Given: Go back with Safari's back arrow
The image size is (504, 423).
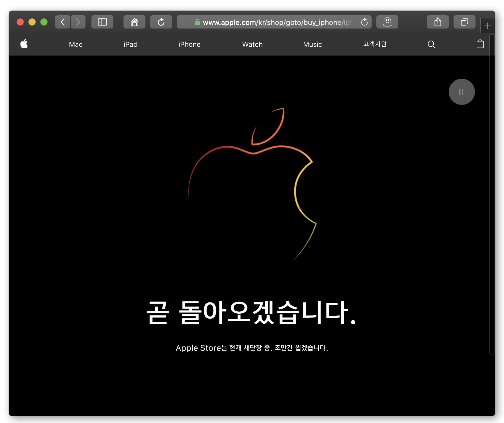Looking at the screenshot, I should pyautogui.click(x=63, y=22).
